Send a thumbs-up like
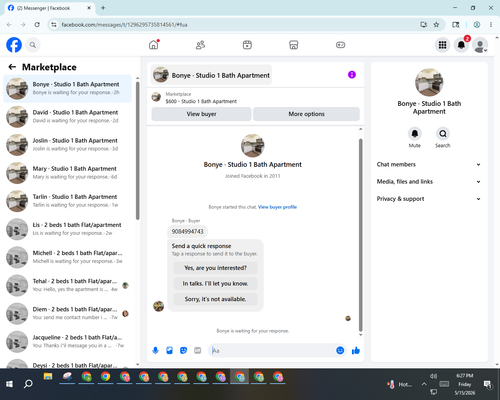This screenshot has height=400, width=500. pos(356,350)
